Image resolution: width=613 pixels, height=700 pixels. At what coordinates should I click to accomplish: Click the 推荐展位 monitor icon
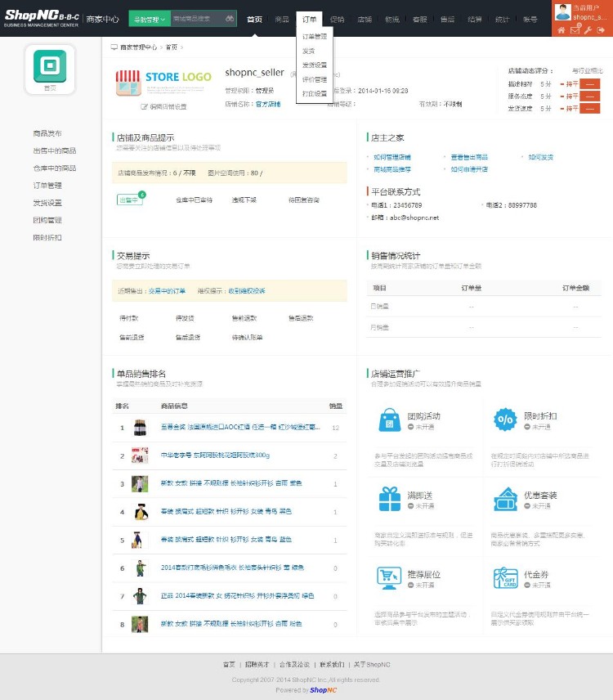tap(390, 577)
